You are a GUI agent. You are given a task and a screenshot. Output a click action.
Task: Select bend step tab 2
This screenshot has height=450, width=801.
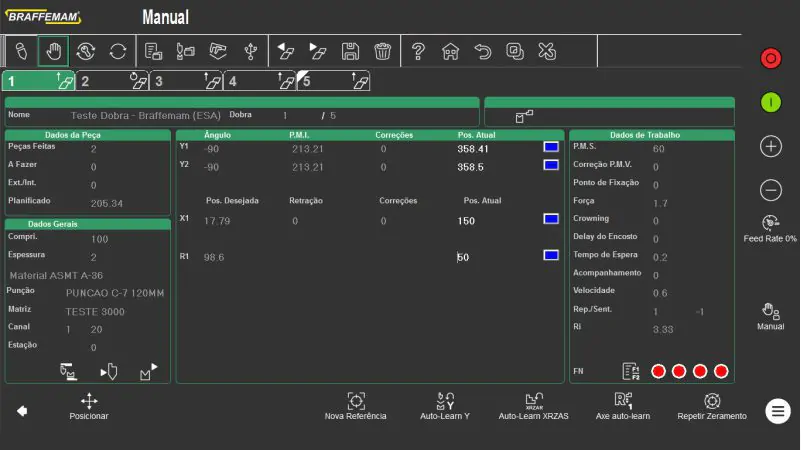112,81
